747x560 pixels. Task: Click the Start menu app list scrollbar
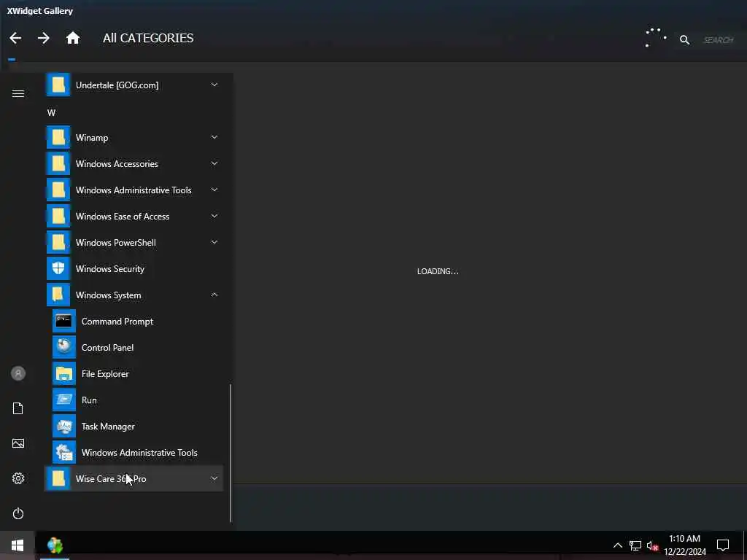click(231, 452)
